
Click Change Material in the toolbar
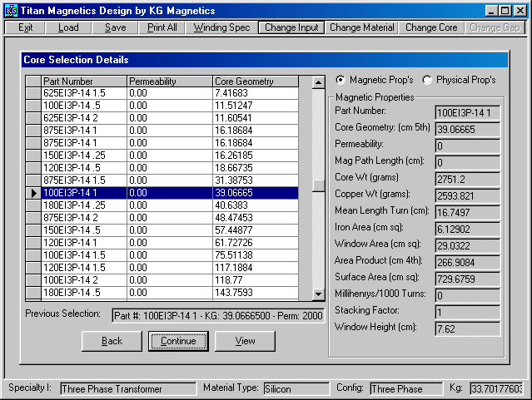pos(361,27)
